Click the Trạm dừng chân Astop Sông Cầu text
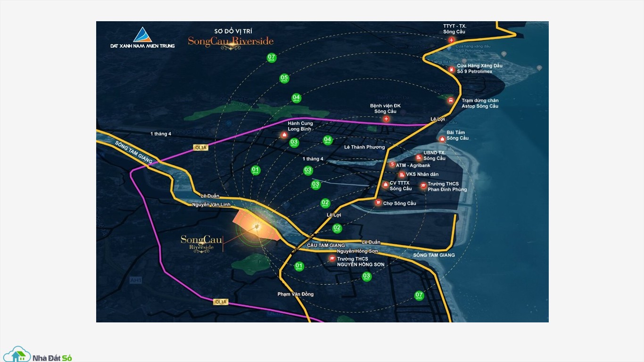The width and height of the screenshot is (644, 362). 480,103
